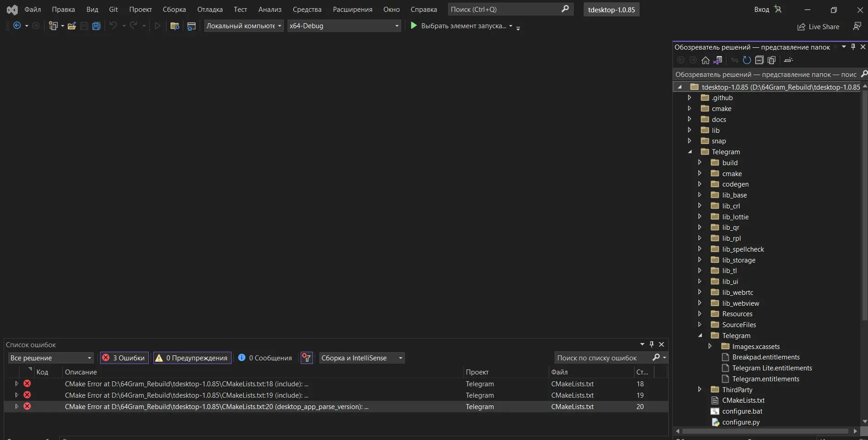Toggle the 0 Предупреждения warnings filter
Screen dimensions: 868x440
192,358
